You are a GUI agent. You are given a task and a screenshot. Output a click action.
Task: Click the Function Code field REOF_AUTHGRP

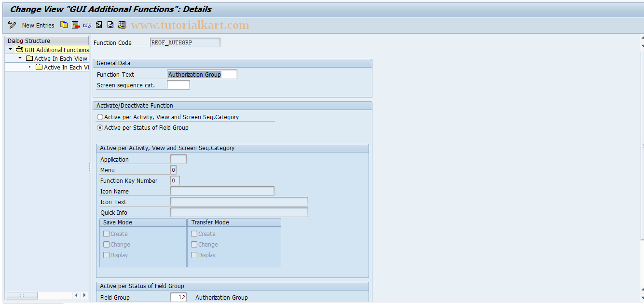tap(185, 42)
